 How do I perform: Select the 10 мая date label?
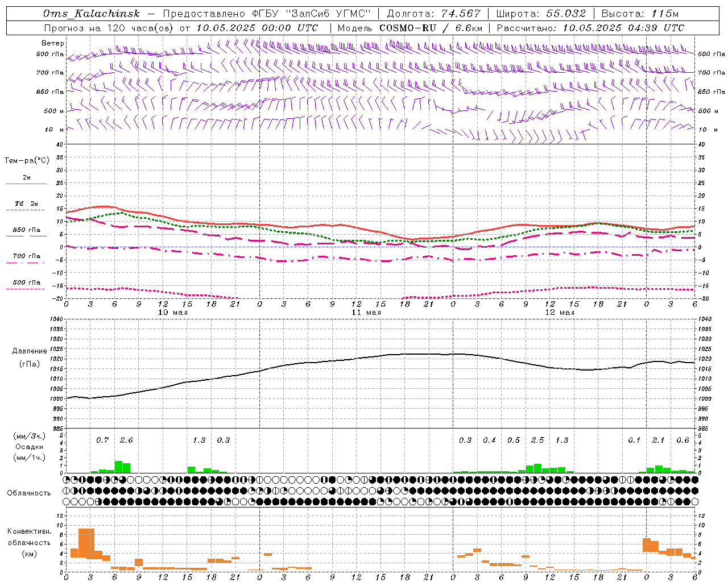pyautogui.click(x=173, y=313)
